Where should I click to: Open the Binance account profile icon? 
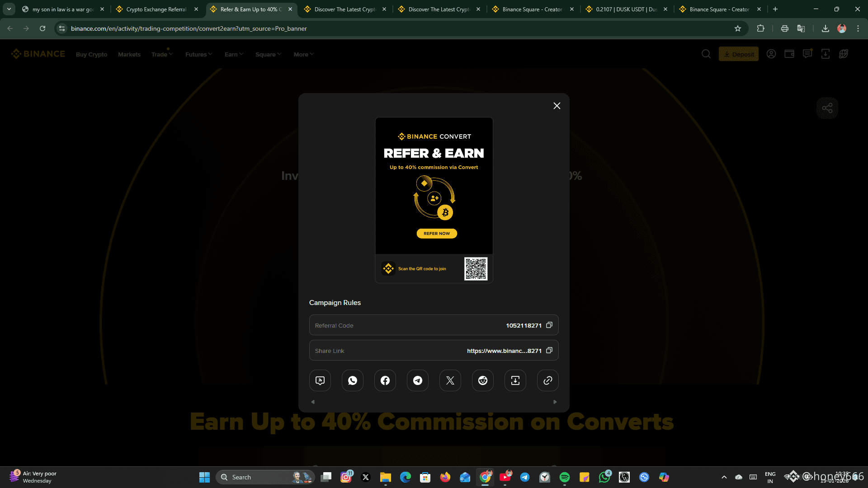[x=771, y=54]
